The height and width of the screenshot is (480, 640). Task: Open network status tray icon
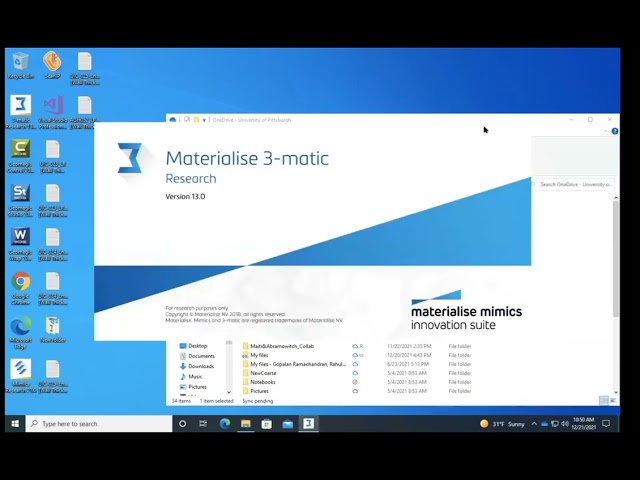coord(554,424)
